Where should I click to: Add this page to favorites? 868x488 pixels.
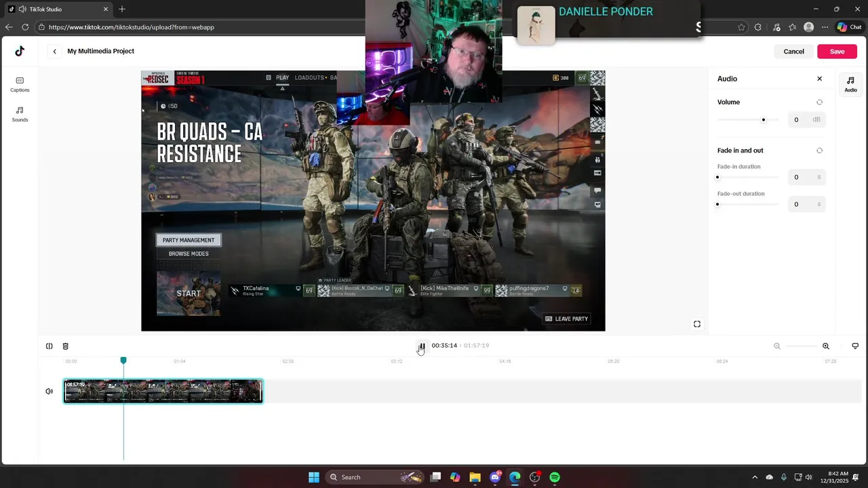click(741, 27)
